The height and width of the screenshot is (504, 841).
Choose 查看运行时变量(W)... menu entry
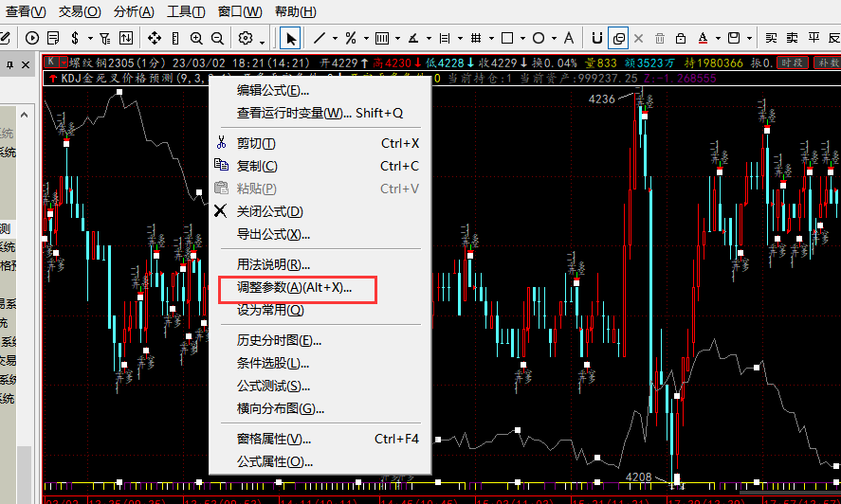coord(320,113)
